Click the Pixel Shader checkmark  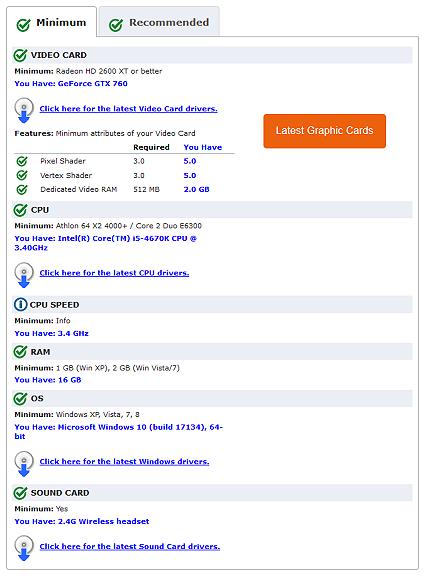pyautogui.click(x=22, y=161)
